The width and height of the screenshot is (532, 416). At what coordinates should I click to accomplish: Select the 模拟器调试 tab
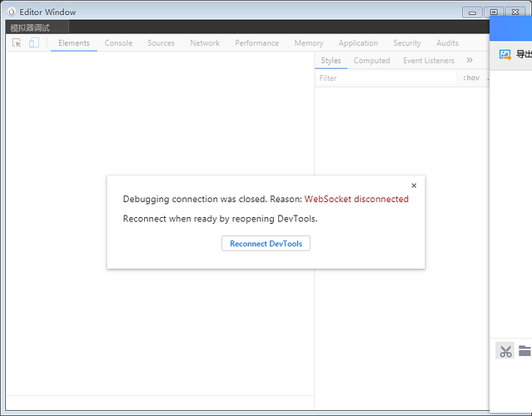[37, 27]
